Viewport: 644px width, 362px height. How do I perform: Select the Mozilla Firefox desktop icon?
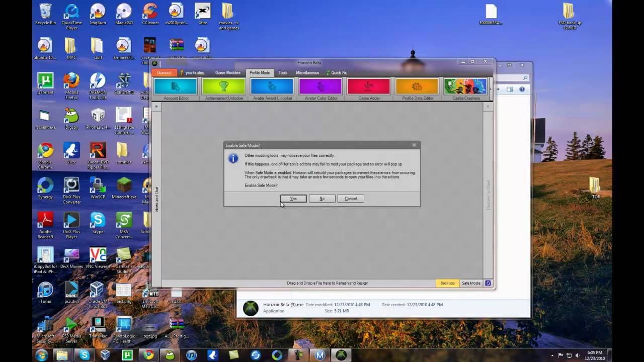71,86
